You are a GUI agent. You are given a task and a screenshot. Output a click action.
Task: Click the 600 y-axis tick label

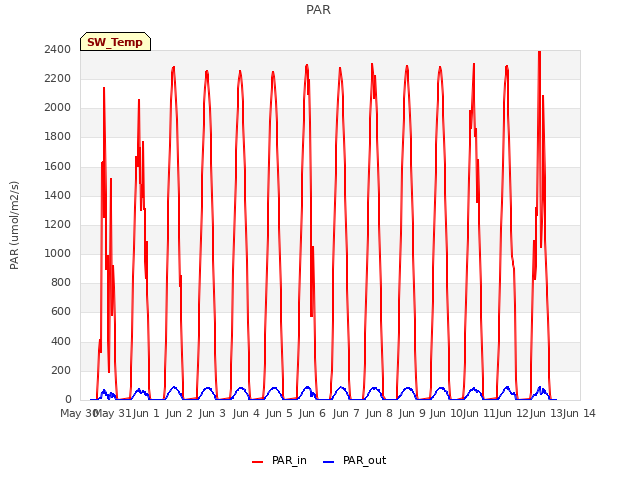61,312
